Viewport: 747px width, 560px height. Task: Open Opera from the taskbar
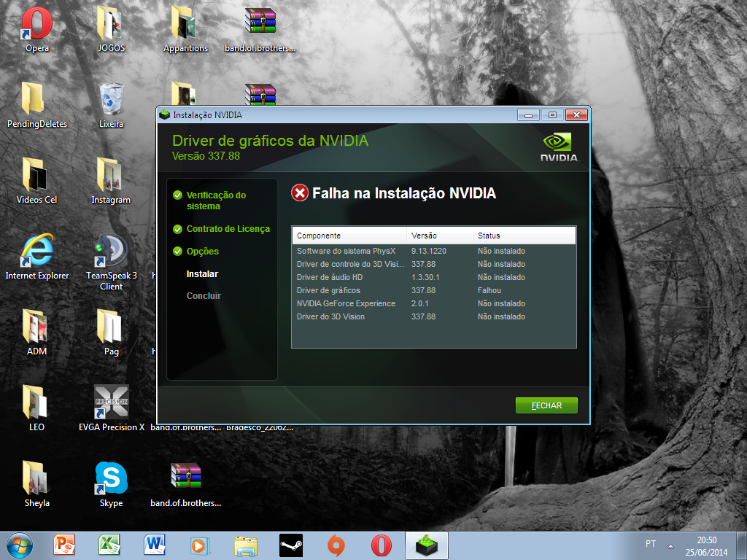click(x=381, y=545)
